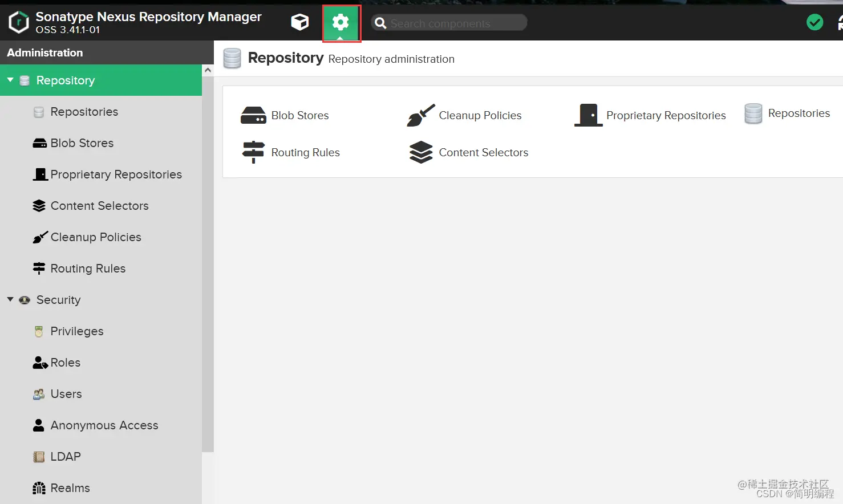
Task: Click the search magnifier icon
Action: [x=380, y=23]
